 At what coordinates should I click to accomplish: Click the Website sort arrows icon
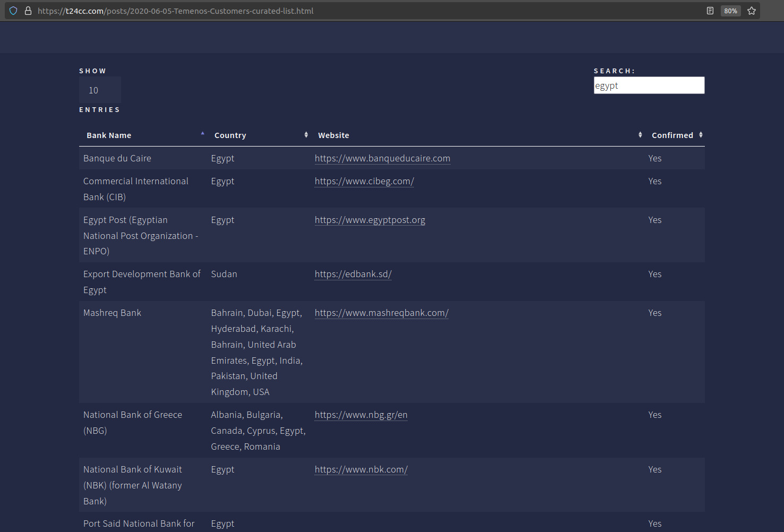pyautogui.click(x=640, y=135)
